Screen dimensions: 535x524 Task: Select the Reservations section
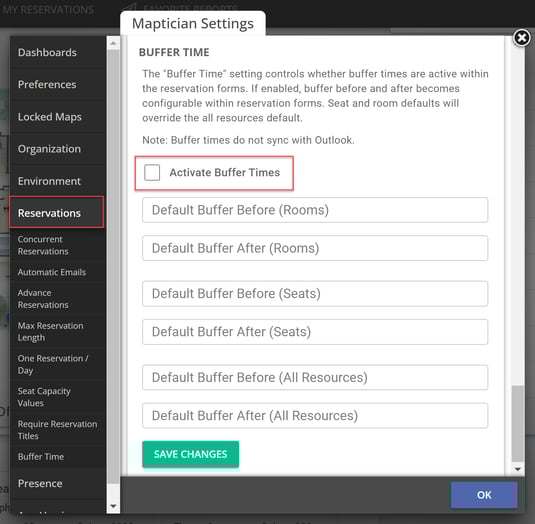click(57, 213)
